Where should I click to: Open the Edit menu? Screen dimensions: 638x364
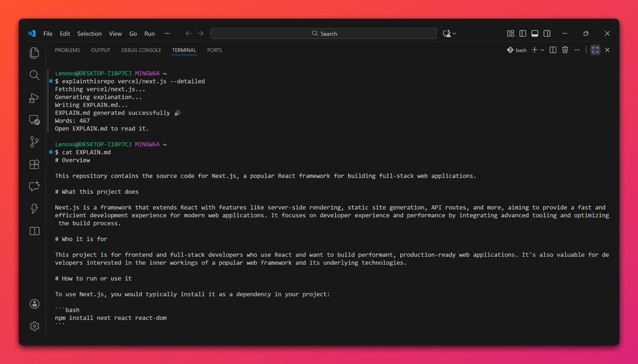[x=65, y=33]
